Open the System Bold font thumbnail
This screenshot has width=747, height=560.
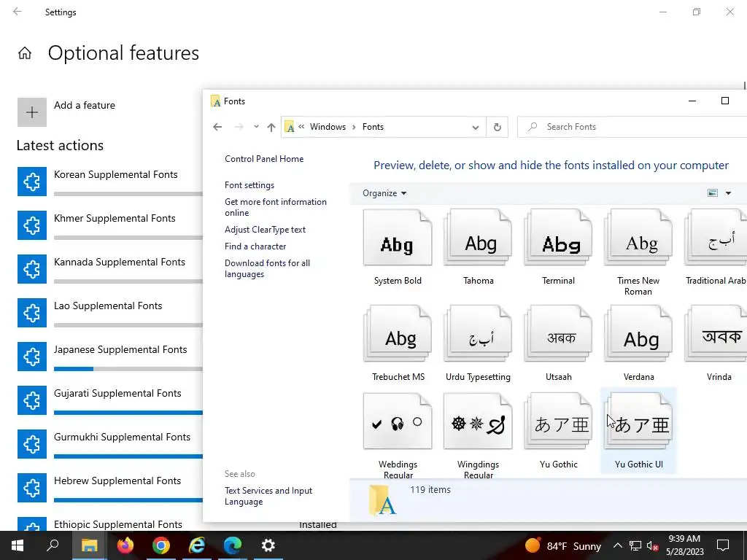[398, 238]
